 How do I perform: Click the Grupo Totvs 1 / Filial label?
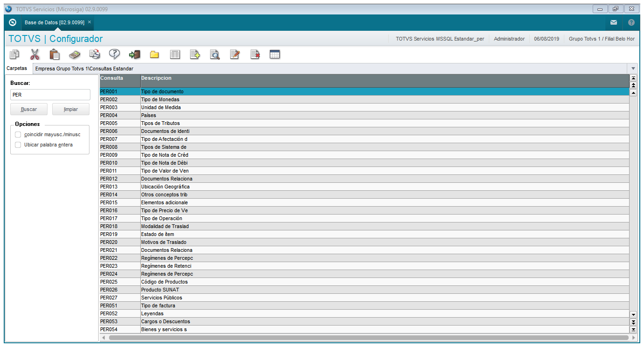(602, 39)
